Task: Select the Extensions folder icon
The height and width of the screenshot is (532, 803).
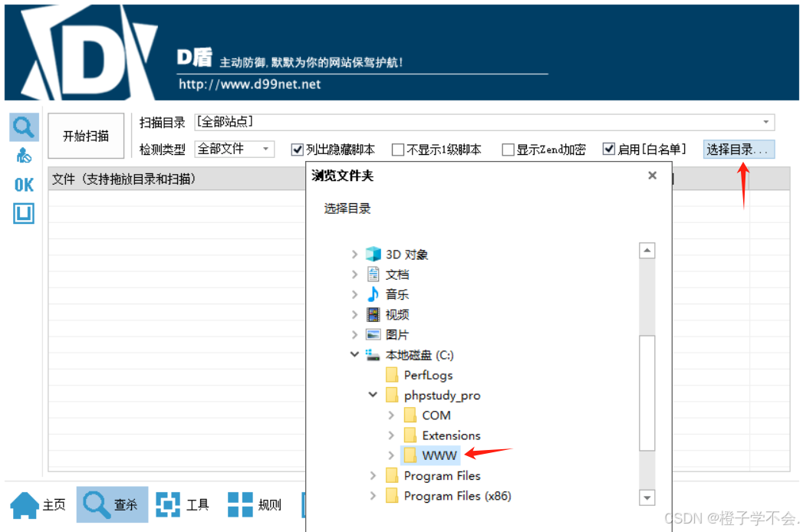Action: click(x=410, y=435)
